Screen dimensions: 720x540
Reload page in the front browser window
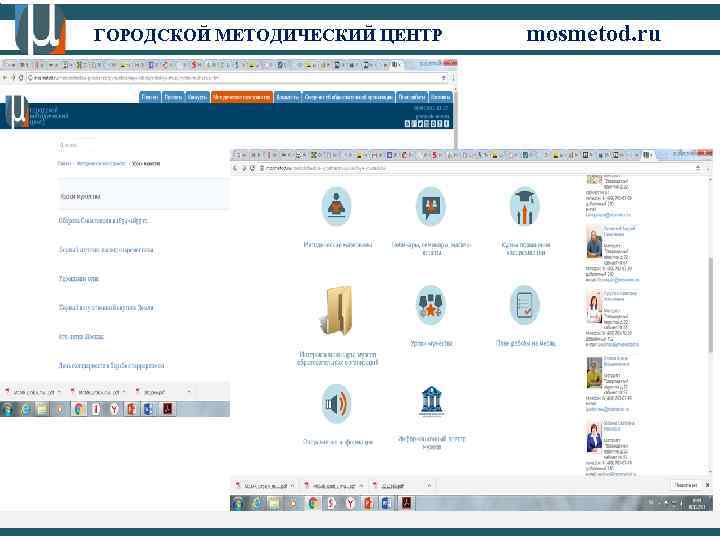point(252,169)
